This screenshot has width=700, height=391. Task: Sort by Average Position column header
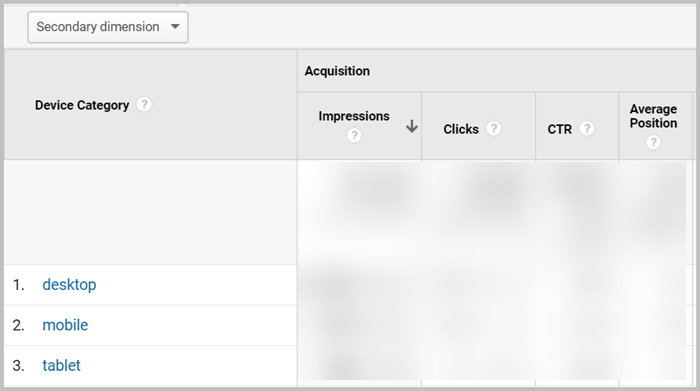(653, 116)
